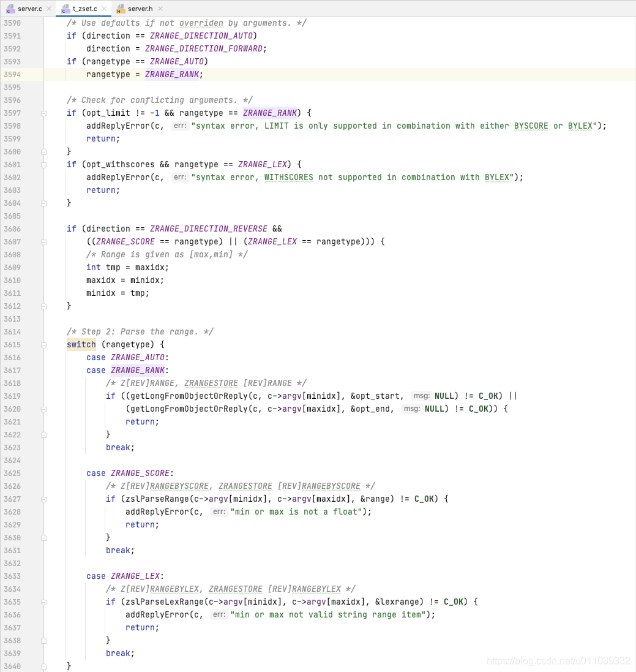The height and width of the screenshot is (672, 636).
Task: Click the &opt_start argument
Action: point(375,396)
